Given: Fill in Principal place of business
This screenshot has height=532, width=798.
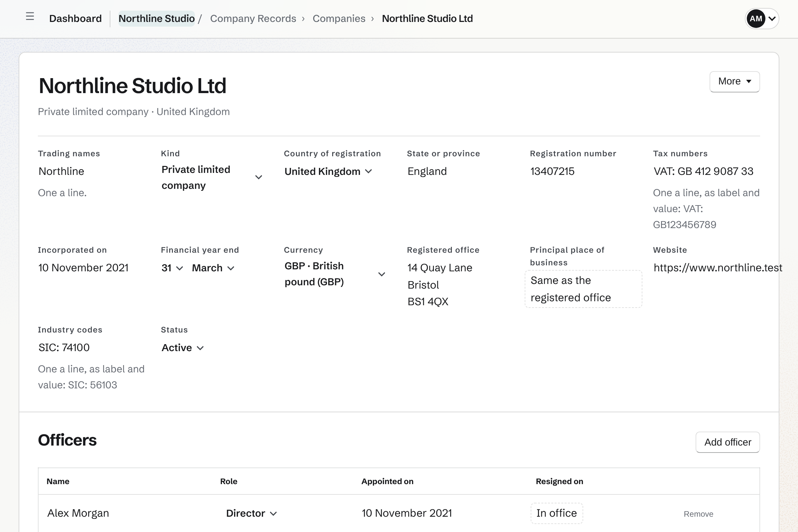Looking at the screenshot, I should 584,289.
